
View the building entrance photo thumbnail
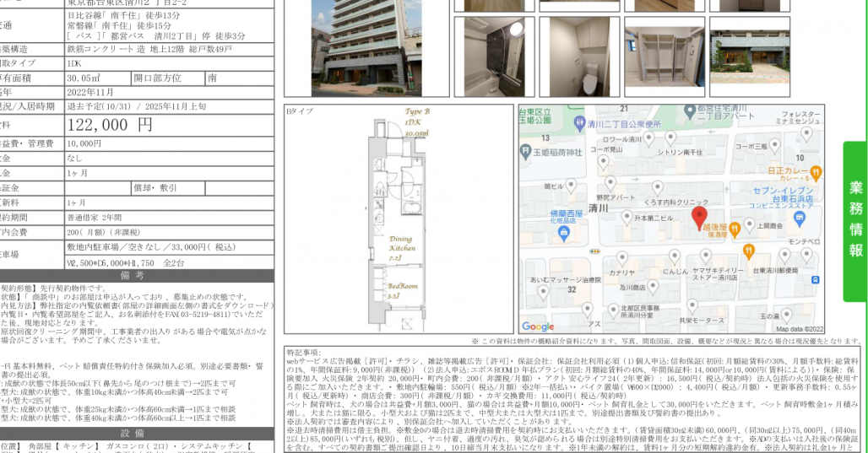750,57
